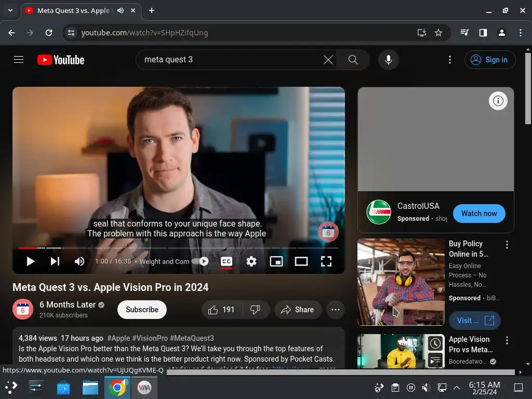532x399 pixels.
Task: Click the #Apple hashtag
Action: (x=118, y=338)
